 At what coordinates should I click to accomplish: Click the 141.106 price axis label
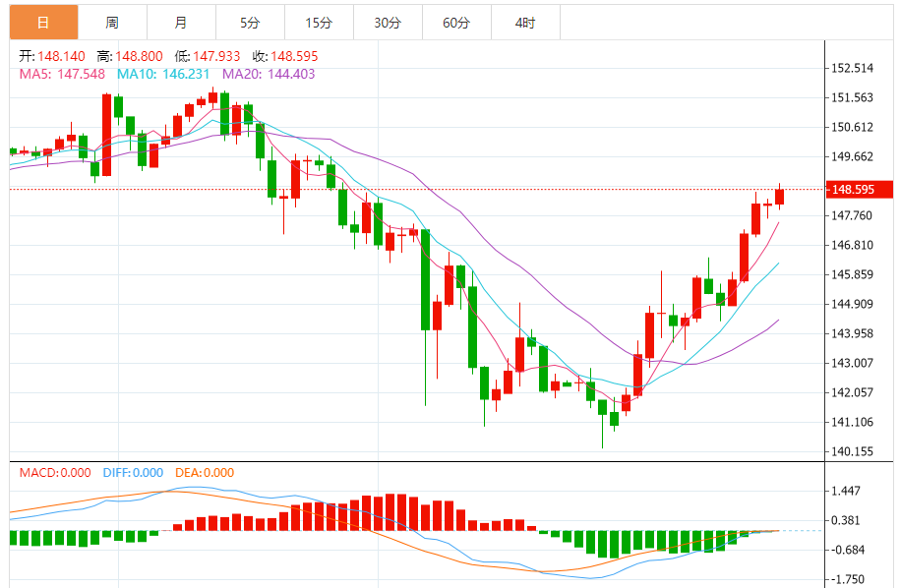853,422
